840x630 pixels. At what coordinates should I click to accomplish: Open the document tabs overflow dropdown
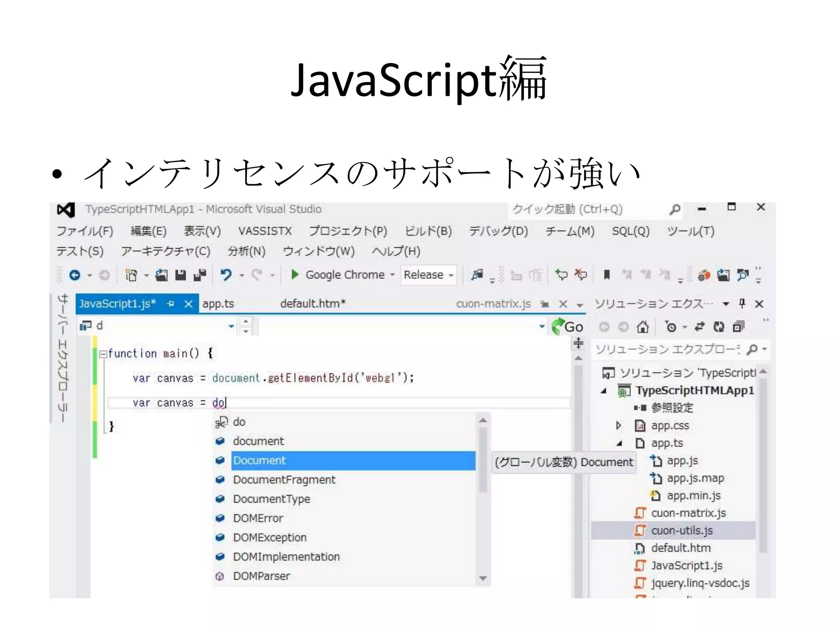pos(580,305)
